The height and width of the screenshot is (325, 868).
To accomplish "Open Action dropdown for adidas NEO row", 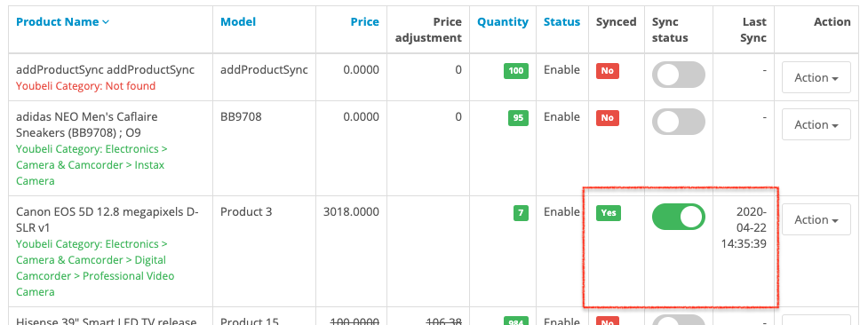I will point(816,124).
